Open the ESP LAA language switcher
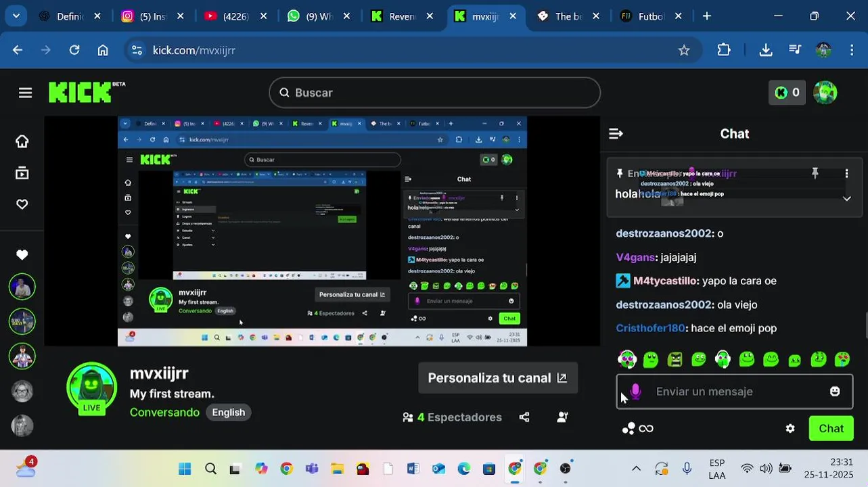 point(717,469)
